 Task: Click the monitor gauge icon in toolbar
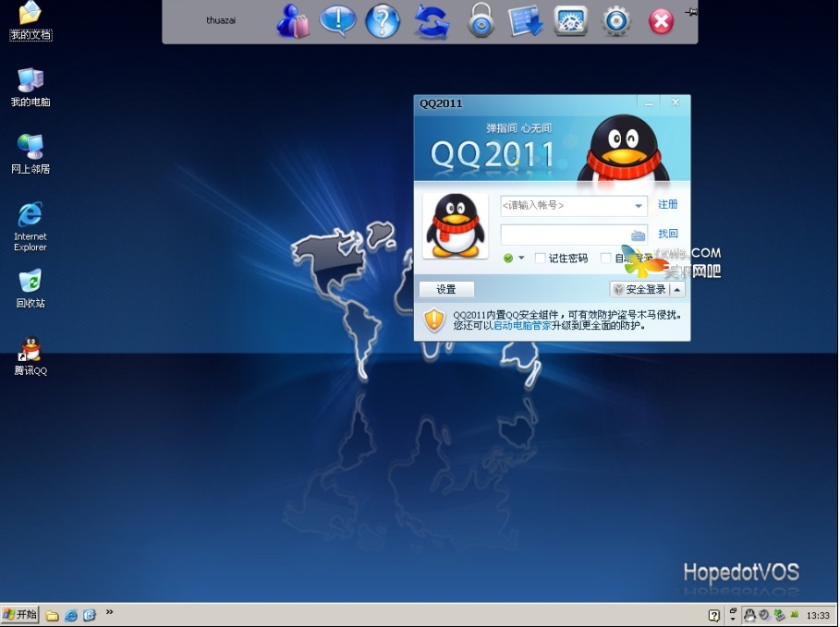pyautogui.click(x=570, y=21)
